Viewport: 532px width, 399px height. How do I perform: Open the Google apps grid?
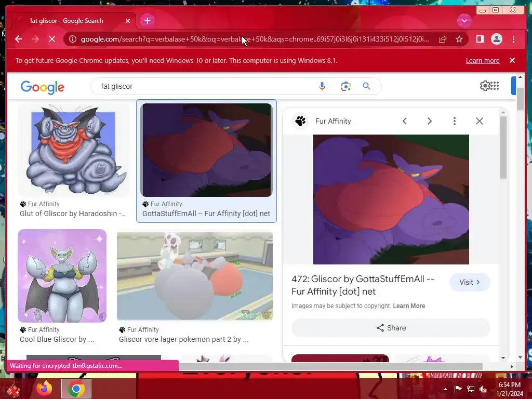(495, 86)
